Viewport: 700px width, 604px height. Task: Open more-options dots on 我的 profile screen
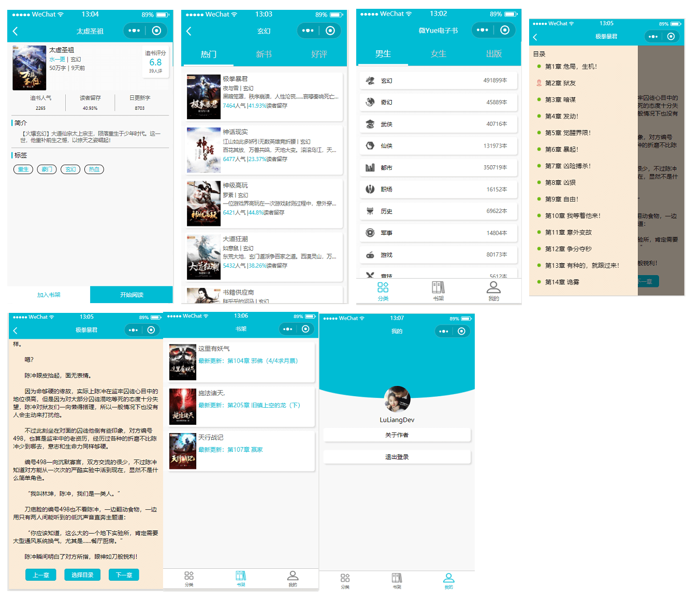pyautogui.click(x=444, y=332)
